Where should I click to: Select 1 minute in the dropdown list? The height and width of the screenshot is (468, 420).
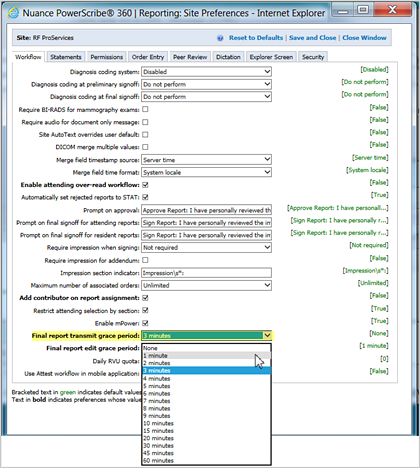pyautogui.click(x=206, y=356)
